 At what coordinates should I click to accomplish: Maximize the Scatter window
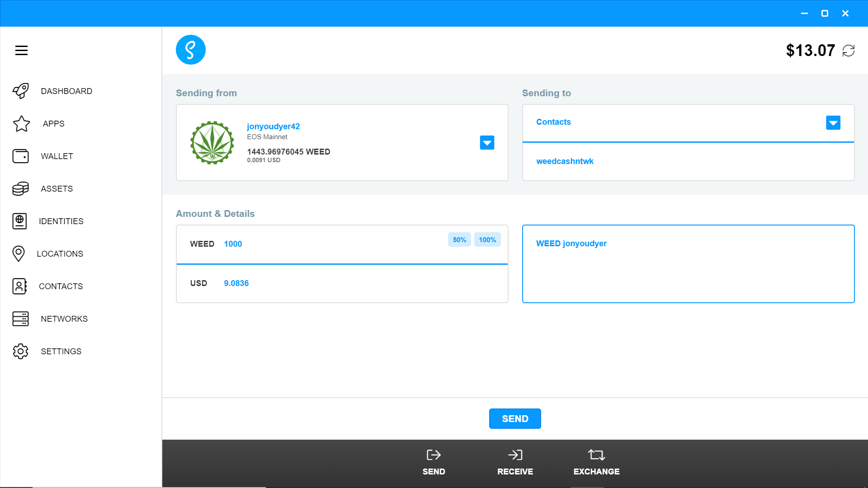(825, 13)
